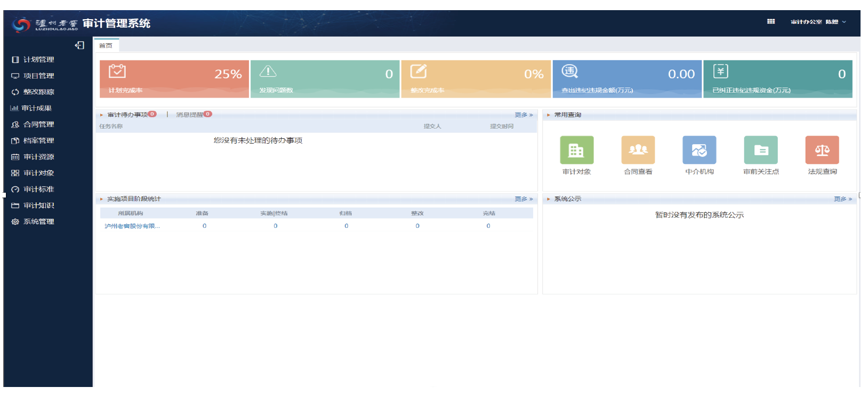Click the 所属机构 column header
Image resolution: width=868 pixels, height=395 pixels.
[x=131, y=214]
